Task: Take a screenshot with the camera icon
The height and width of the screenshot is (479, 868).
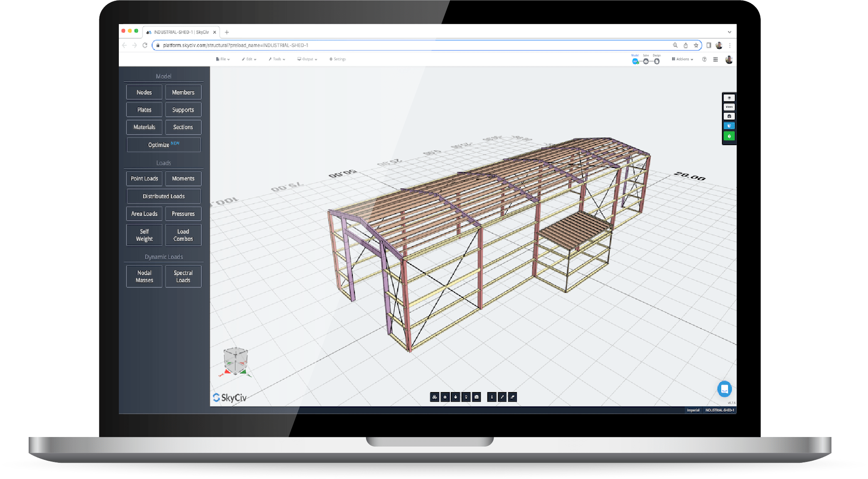Action: [x=477, y=397]
